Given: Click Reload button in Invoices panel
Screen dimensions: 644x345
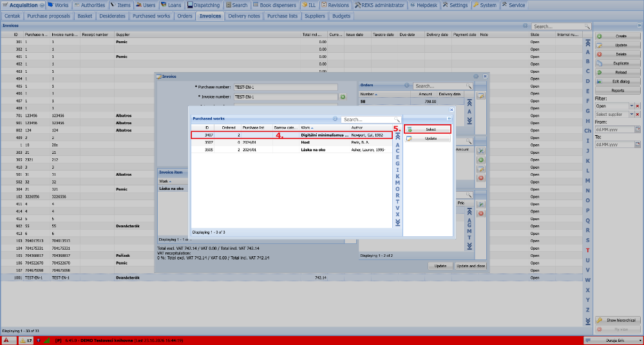Looking at the screenshot, I should tap(618, 72).
